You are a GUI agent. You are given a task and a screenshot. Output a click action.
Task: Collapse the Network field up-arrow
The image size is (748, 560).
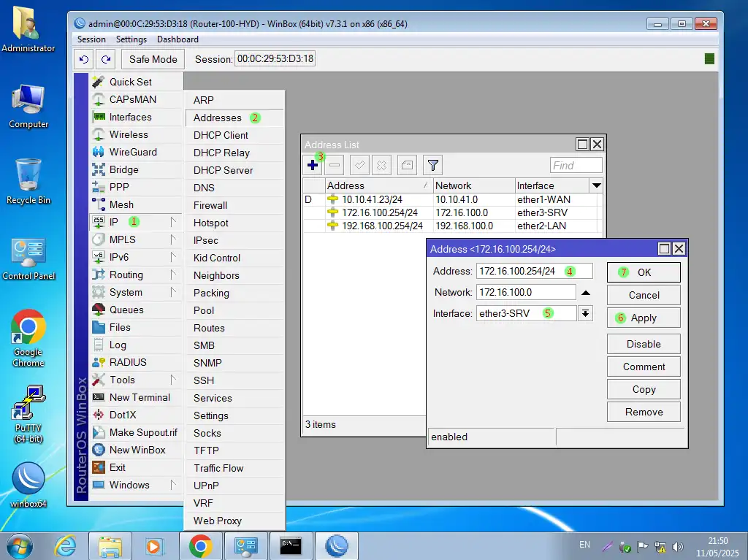(585, 293)
